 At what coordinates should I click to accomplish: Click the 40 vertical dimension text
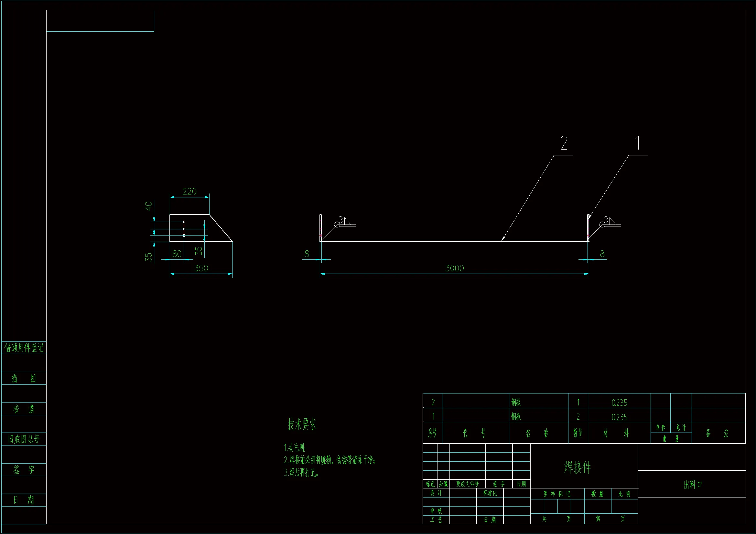[149, 206]
